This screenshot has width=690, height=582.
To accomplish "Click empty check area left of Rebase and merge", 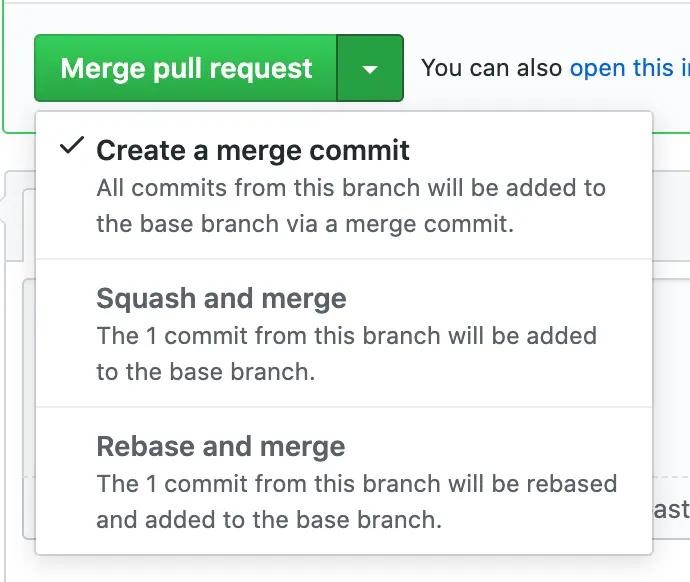I will pos(70,446).
